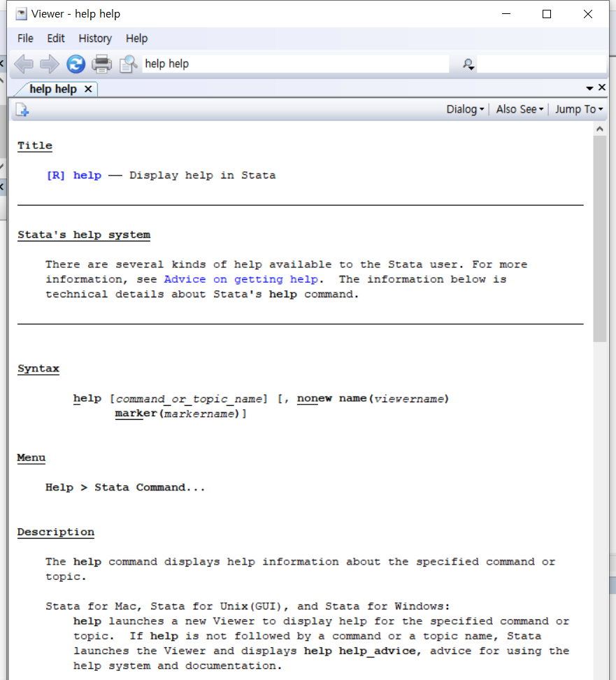
Task: Click 'marker(markername)' syntax text
Action: point(177,413)
